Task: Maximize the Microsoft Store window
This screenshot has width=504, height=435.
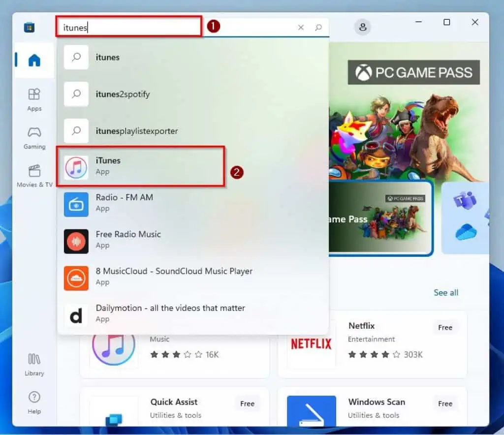Action: point(447,22)
